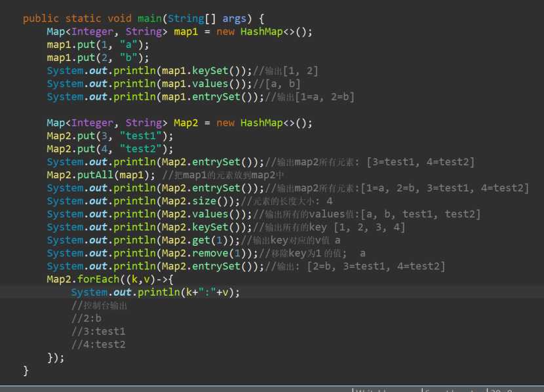Place cursor on map1.put(2, "b") line
The width and height of the screenshot is (544, 392).
(98, 58)
